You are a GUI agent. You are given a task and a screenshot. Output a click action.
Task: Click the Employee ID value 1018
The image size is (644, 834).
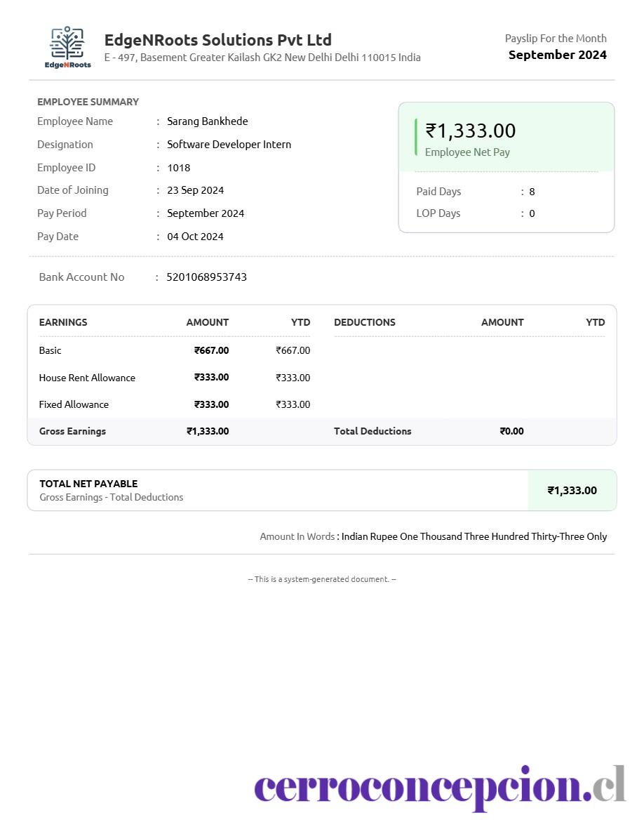pyautogui.click(x=178, y=168)
